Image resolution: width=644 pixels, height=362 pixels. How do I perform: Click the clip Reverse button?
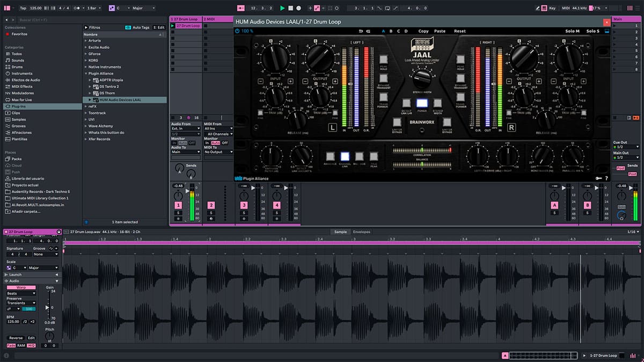16,338
